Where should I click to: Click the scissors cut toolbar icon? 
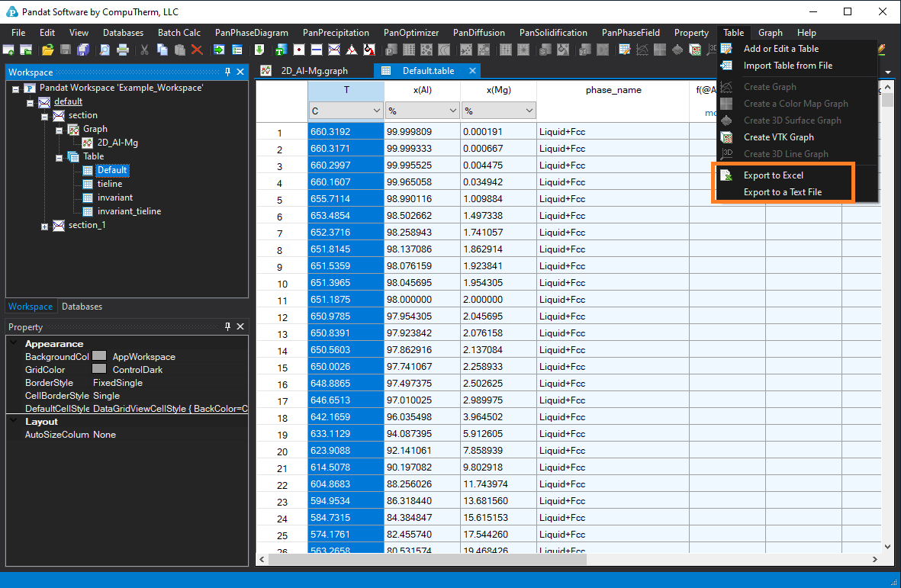(144, 50)
